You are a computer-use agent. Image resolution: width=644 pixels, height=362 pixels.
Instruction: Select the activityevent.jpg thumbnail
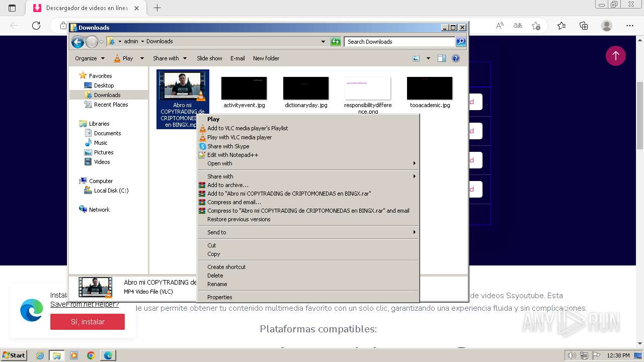click(x=244, y=88)
